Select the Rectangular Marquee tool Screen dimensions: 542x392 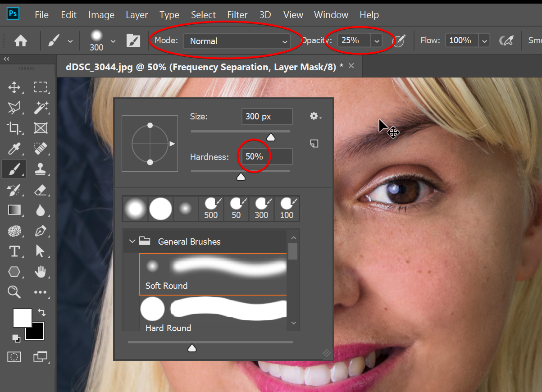click(41, 87)
